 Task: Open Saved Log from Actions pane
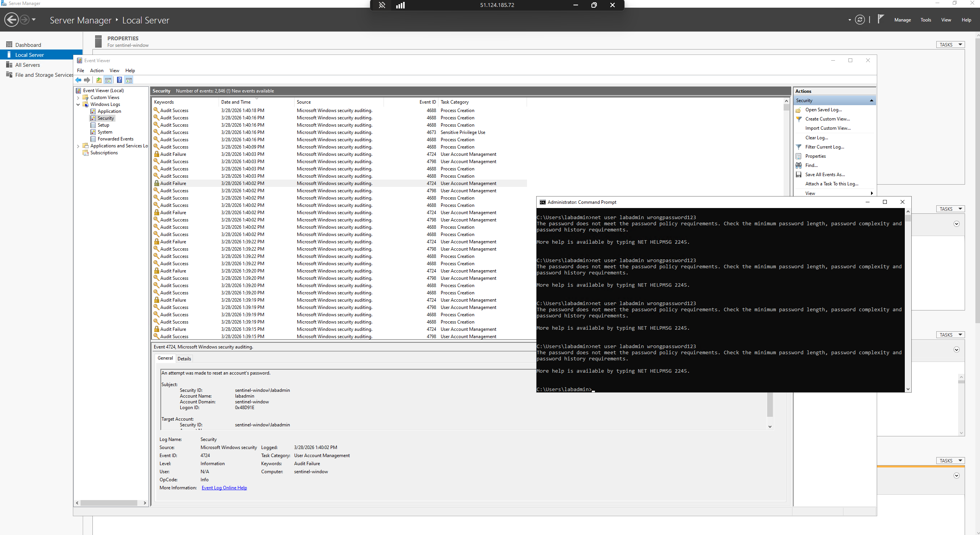point(823,110)
